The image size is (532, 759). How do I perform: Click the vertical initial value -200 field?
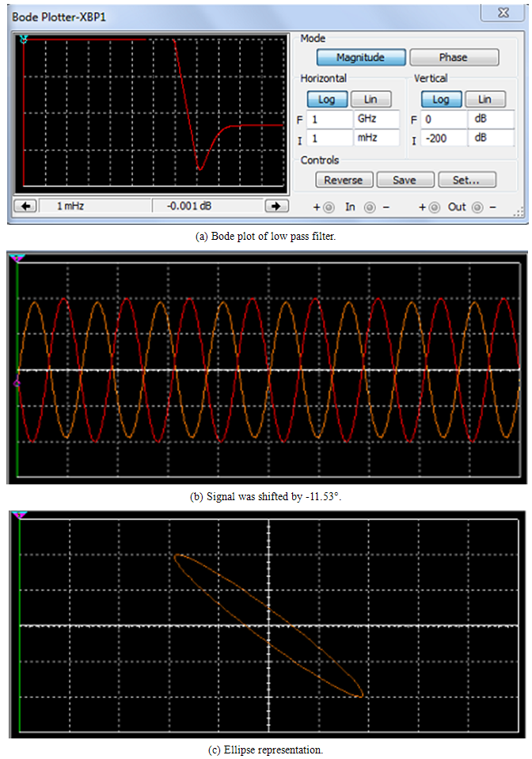tap(445, 138)
